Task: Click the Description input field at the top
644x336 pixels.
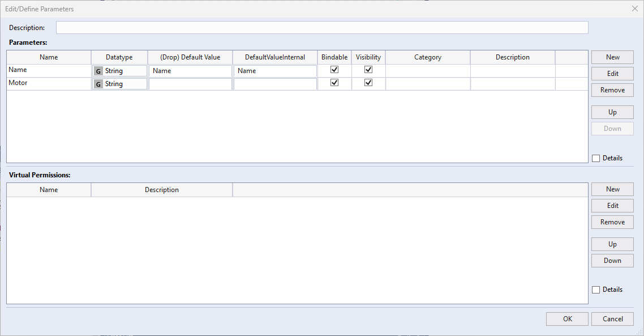Action: tap(321, 27)
